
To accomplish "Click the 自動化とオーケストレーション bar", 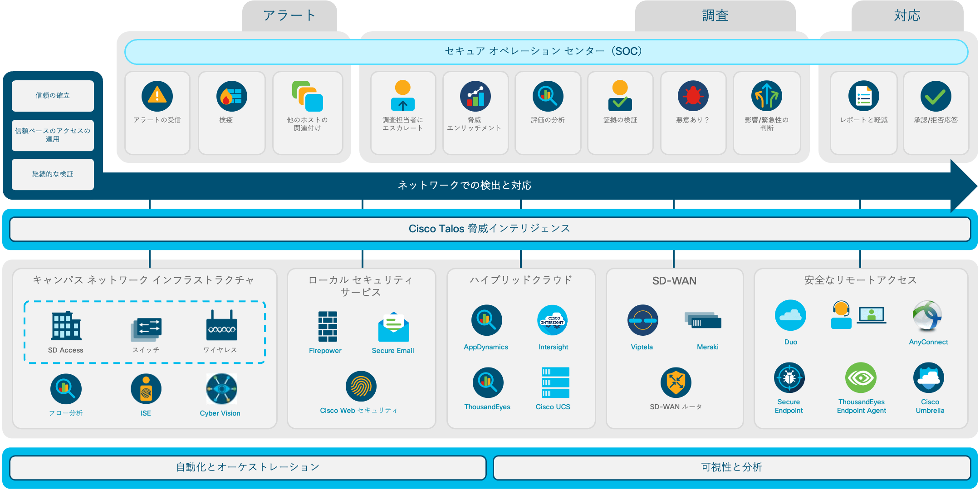I will click(248, 468).
